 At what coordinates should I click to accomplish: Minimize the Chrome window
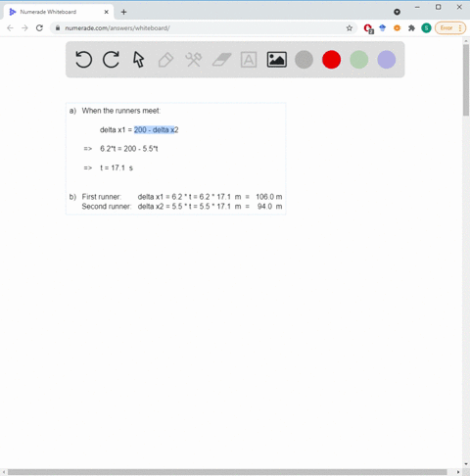(x=417, y=7)
